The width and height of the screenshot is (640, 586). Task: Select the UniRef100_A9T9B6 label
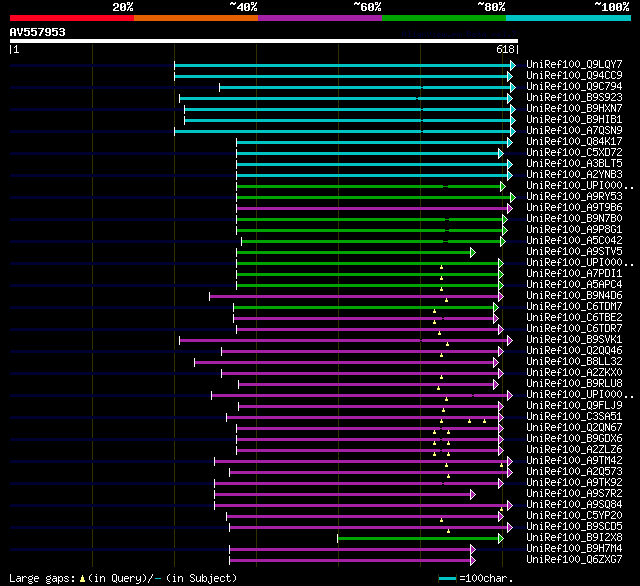(x=574, y=208)
